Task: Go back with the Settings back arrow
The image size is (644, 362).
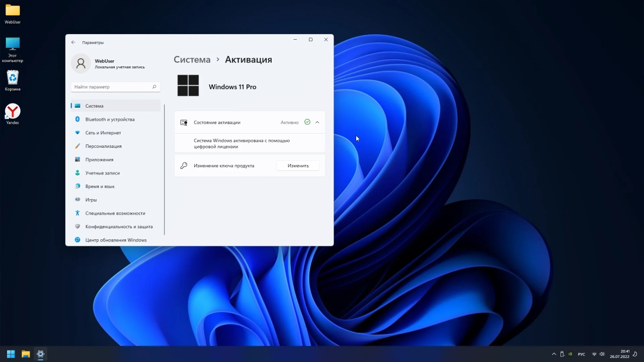Action: tap(73, 42)
